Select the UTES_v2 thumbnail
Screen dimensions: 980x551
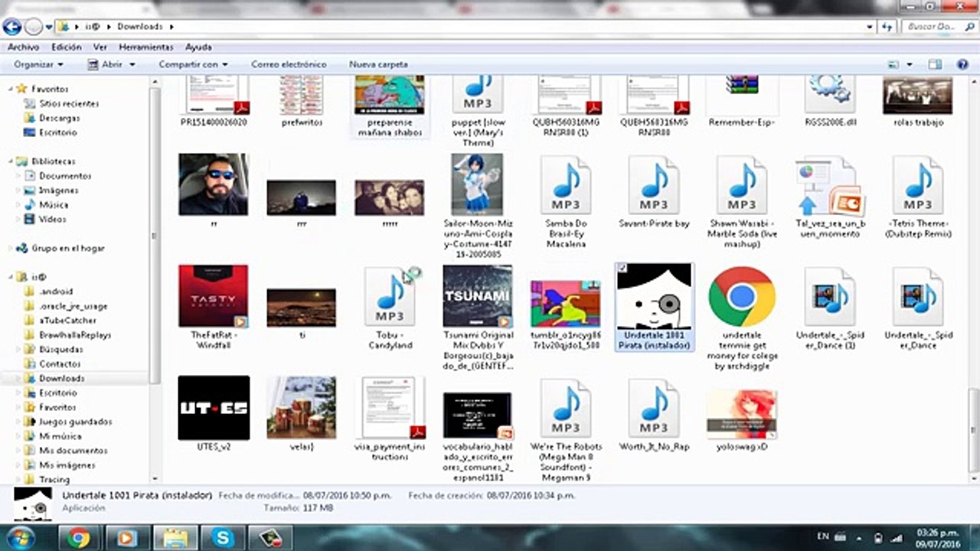pos(214,408)
